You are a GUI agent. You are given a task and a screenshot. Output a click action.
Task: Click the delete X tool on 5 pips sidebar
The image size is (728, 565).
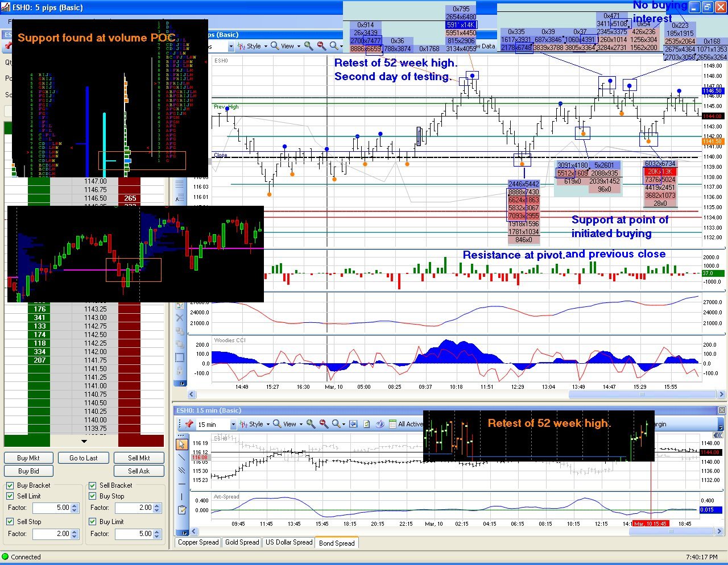click(x=180, y=318)
